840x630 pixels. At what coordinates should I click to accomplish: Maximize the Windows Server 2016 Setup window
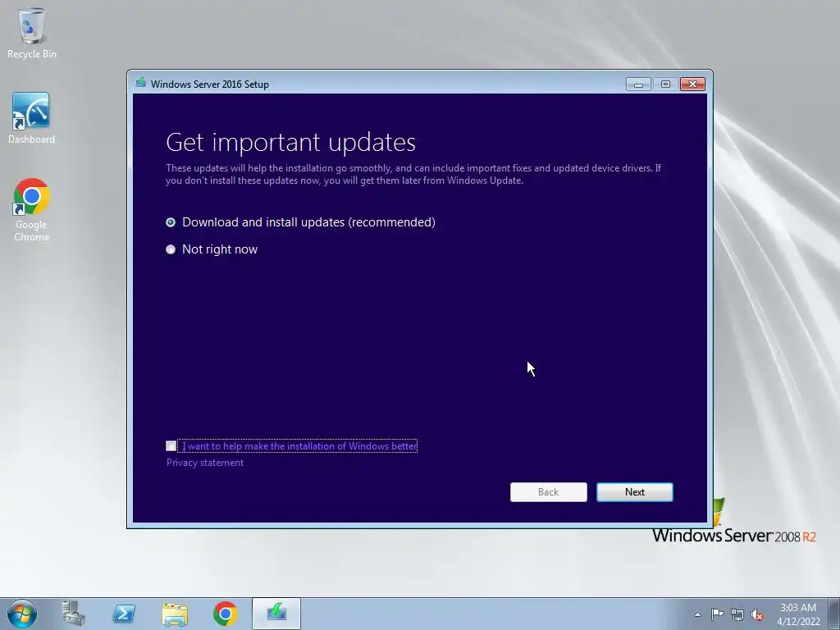(665, 84)
